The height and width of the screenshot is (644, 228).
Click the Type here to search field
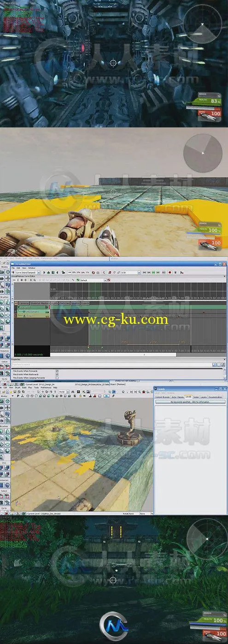(x=111, y=364)
